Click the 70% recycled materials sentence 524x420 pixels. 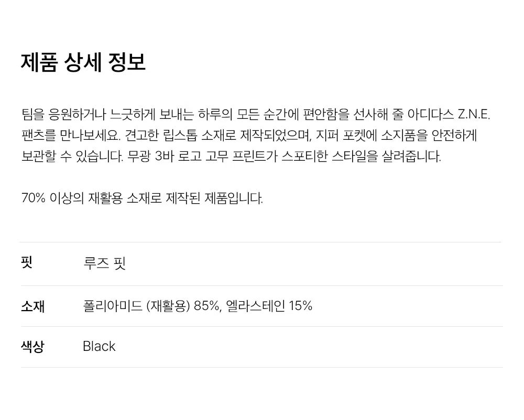(x=142, y=198)
